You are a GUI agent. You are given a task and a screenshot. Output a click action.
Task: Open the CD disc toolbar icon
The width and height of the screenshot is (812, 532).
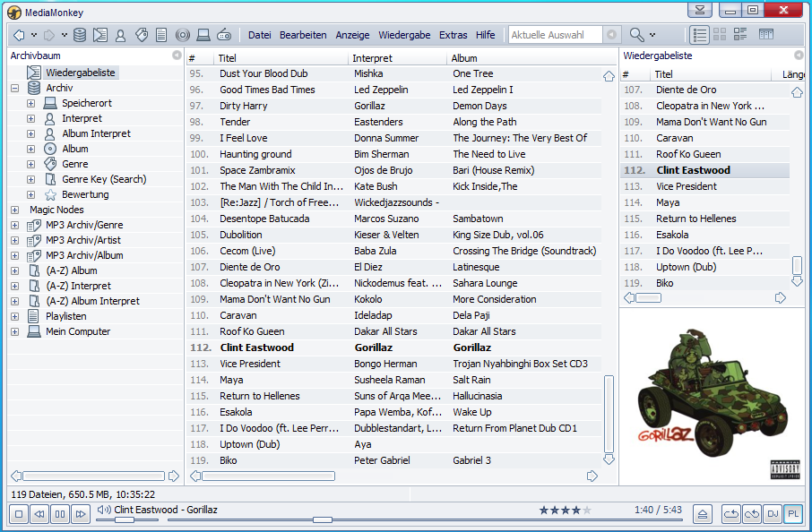pyautogui.click(x=182, y=35)
